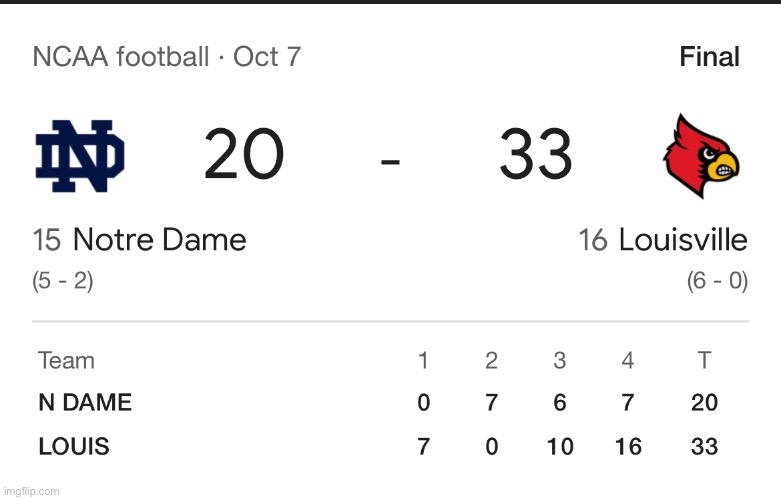Click the Notre Dame ND logo

pyautogui.click(x=80, y=156)
